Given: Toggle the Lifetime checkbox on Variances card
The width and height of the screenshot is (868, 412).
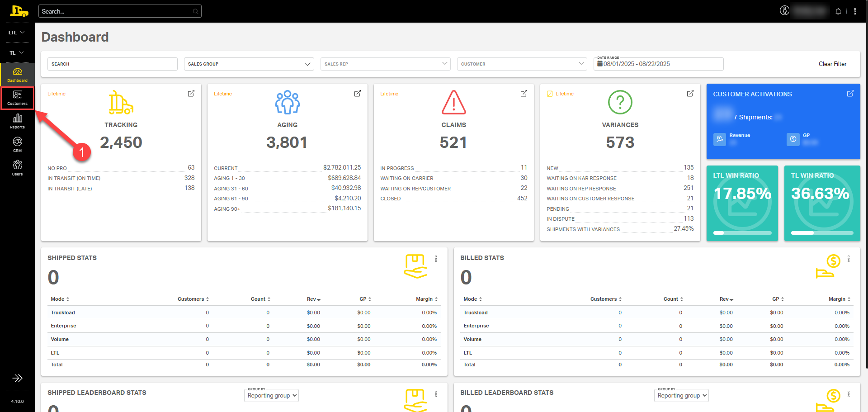Looking at the screenshot, I should (550, 94).
